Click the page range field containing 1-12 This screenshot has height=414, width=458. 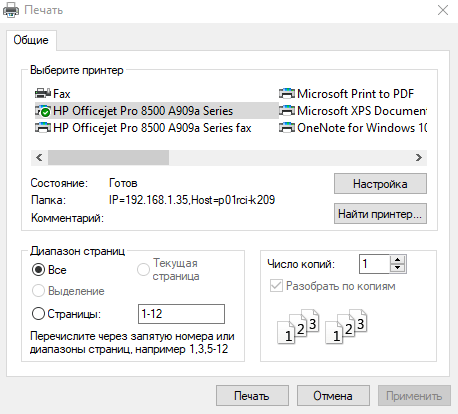coord(181,314)
